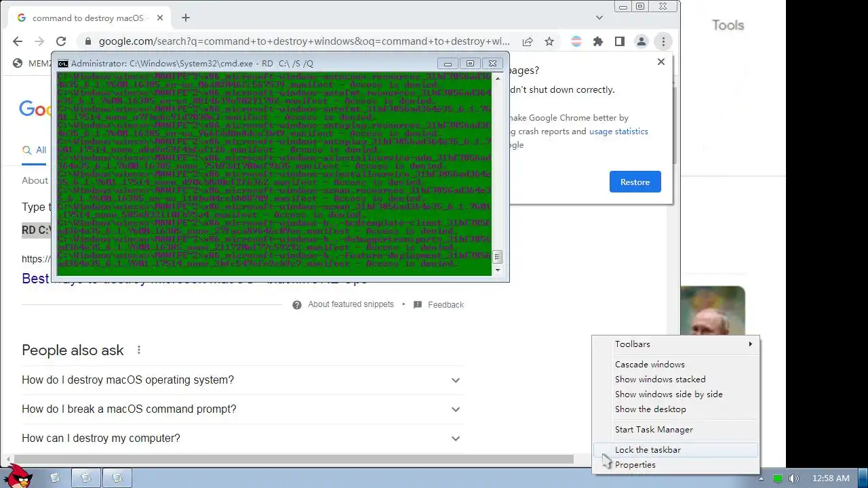The image size is (868, 488).
Task: Click the Show desktop strip beside the clock
Action: (863, 479)
